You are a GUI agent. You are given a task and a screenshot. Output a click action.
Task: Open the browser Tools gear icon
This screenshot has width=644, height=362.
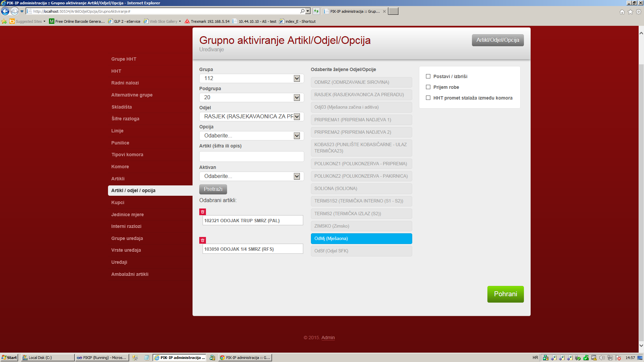click(x=639, y=12)
